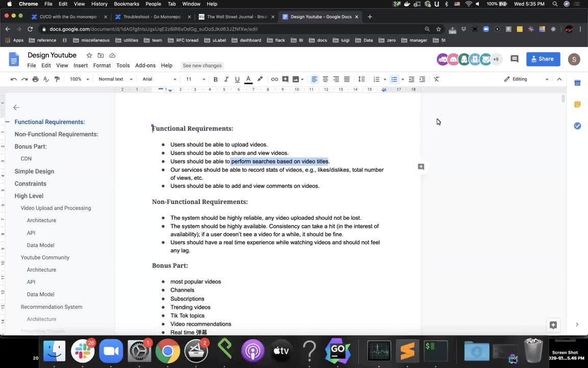
Task: Open the Keep side panel icon
Action: [x=577, y=104]
